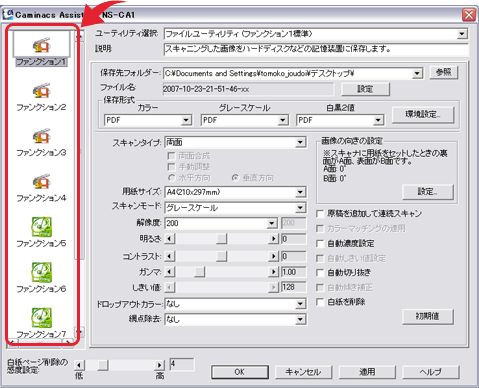Open the 保存先フォルダー path dropdown

click(x=417, y=73)
